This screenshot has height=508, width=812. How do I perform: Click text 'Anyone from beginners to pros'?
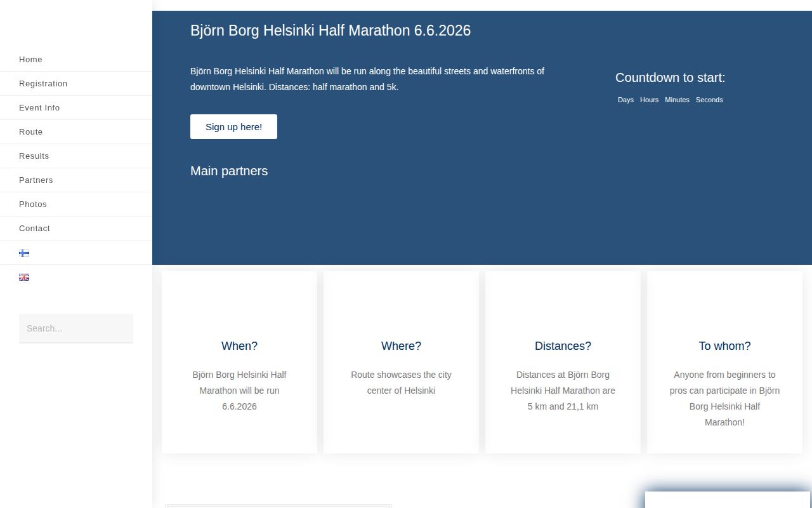[724, 399]
